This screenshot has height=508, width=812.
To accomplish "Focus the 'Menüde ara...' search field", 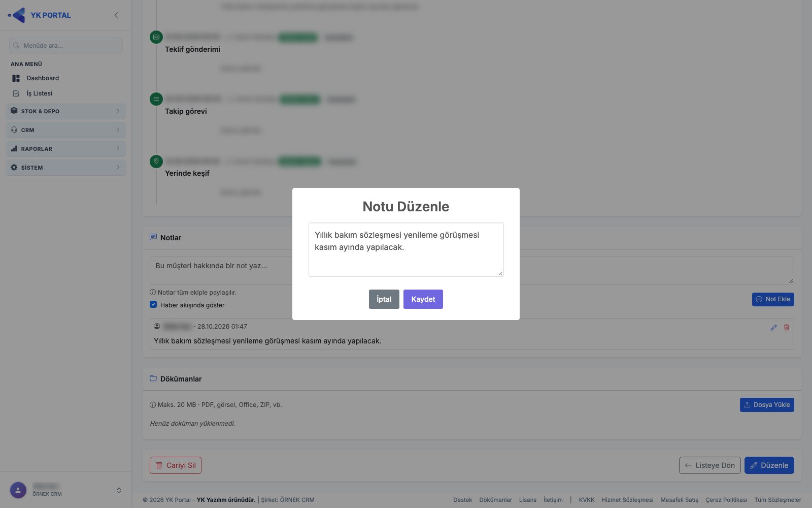I will (66, 45).
